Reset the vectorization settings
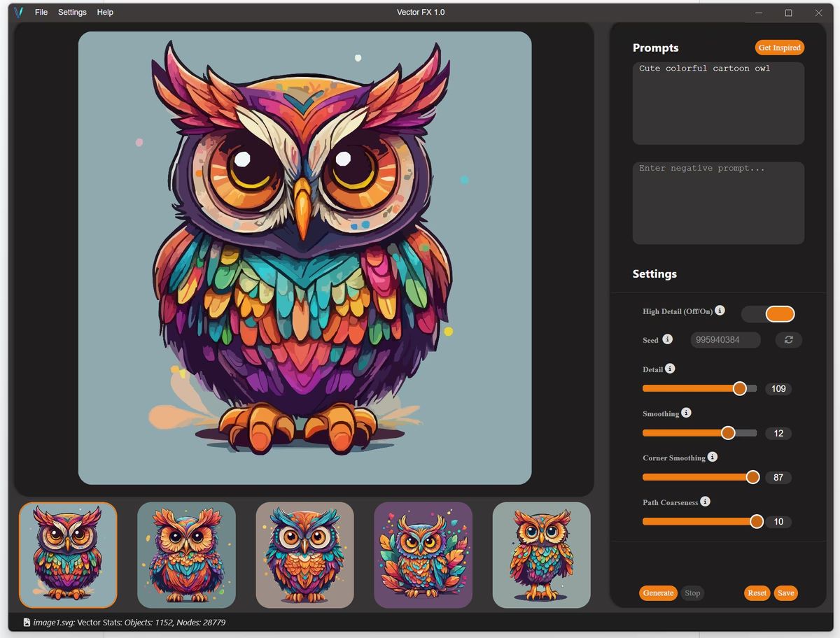840x638 pixels. (x=757, y=593)
